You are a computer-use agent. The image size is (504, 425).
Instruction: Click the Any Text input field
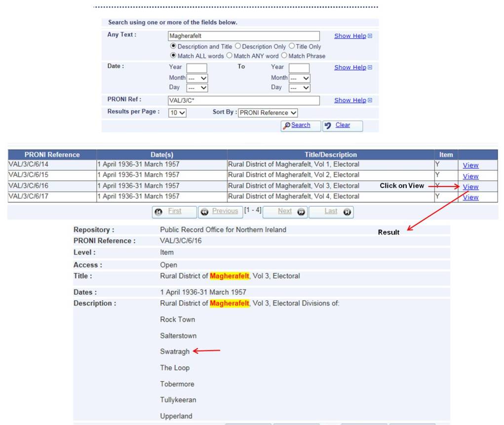coord(244,36)
